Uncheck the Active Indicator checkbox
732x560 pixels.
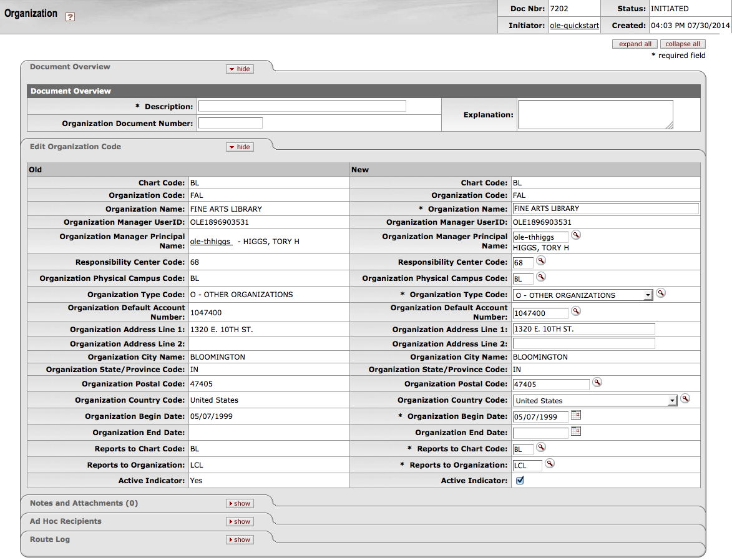[520, 481]
